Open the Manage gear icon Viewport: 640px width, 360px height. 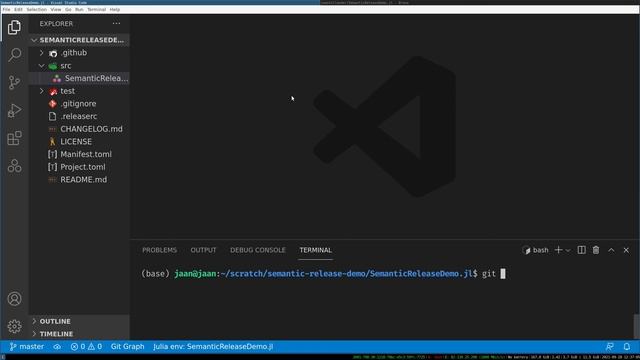(14, 326)
